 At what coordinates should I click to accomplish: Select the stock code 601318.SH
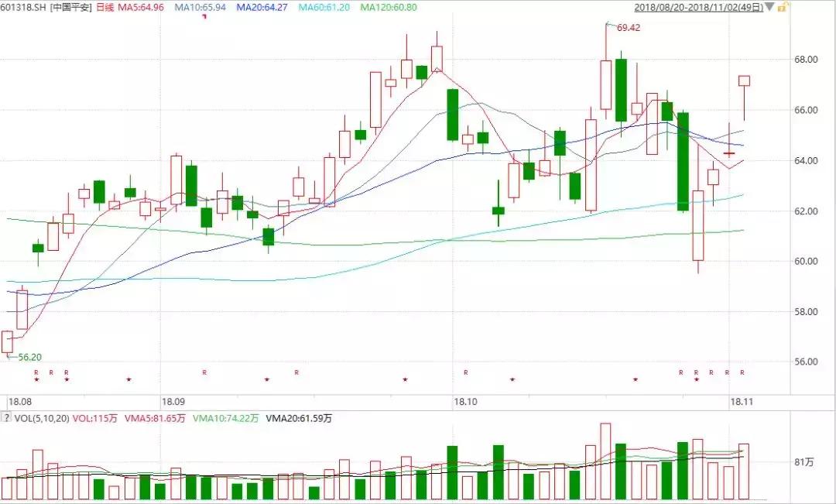tap(23, 8)
